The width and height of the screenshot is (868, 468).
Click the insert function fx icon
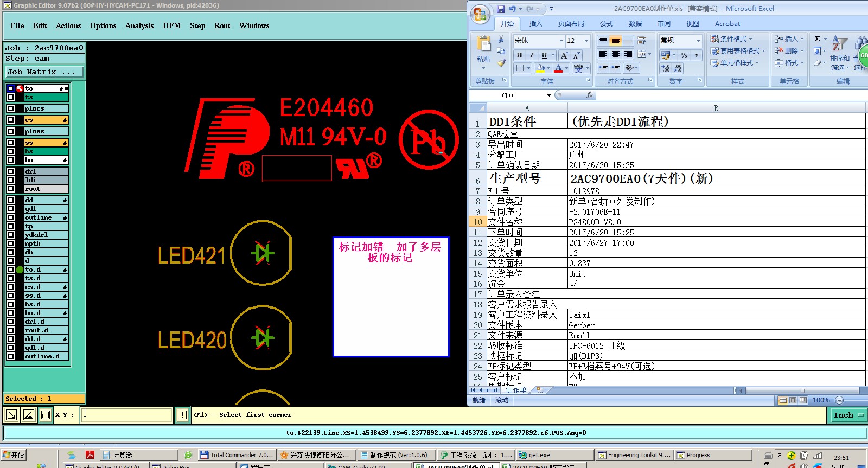click(590, 95)
